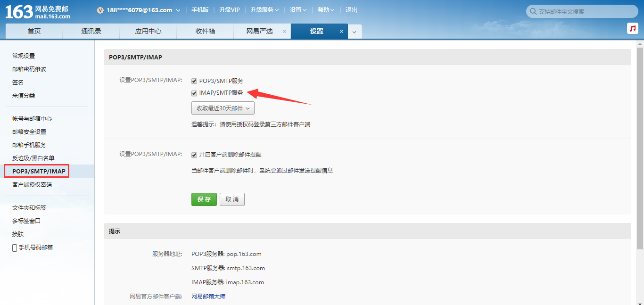The height and width of the screenshot is (305, 644).
Task: Click the 退出 logout link
Action: click(351, 10)
